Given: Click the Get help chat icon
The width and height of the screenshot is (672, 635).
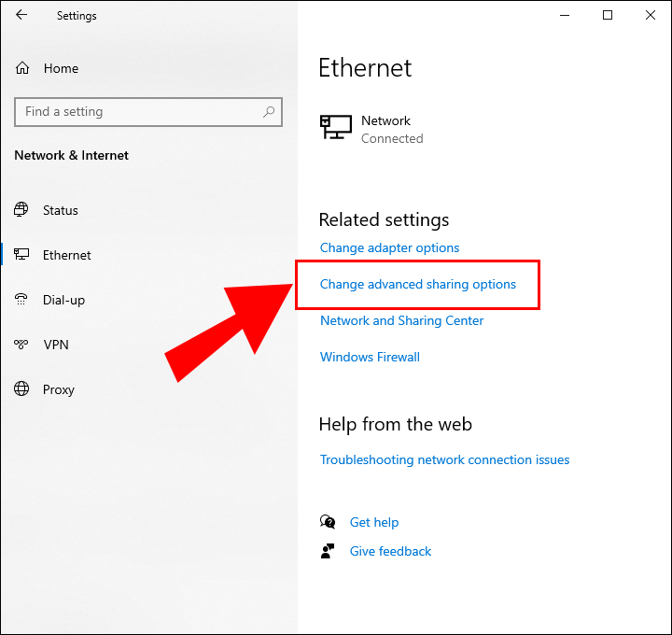Looking at the screenshot, I should pyautogui.click(x=328, y=522).
